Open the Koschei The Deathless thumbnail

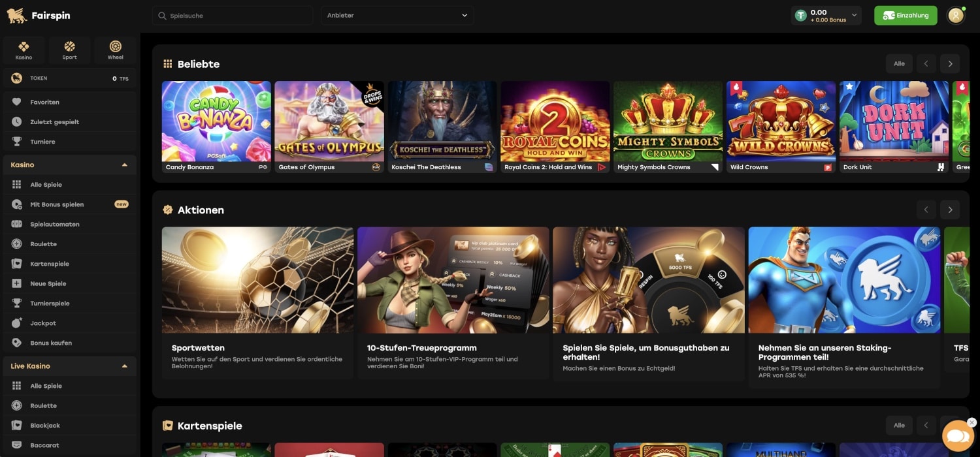[x=442, y=127]
